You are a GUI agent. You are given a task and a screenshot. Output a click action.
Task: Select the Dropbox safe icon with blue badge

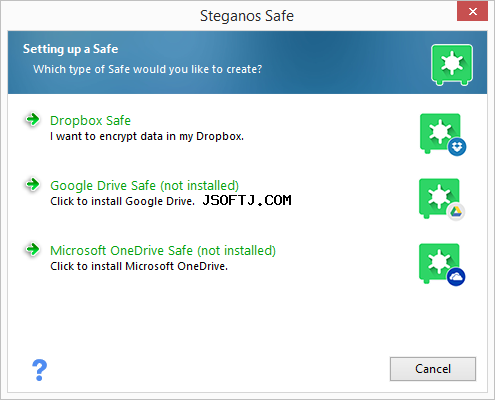point(443,135)
